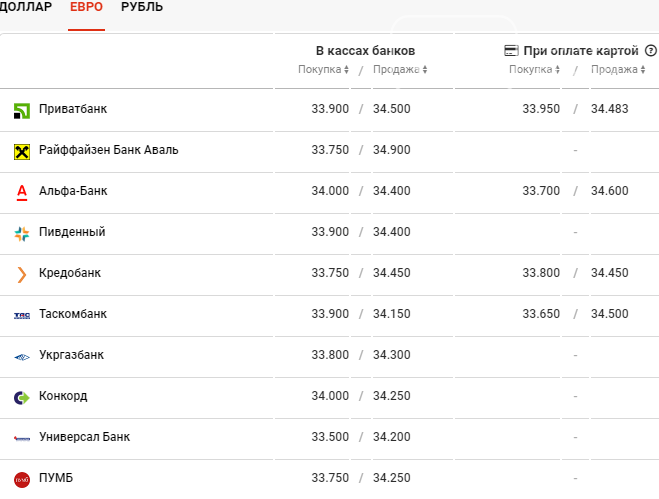Click the Taskombank TAC logo icon
Screen dimensions: 659x499
[x=22, y=315]
